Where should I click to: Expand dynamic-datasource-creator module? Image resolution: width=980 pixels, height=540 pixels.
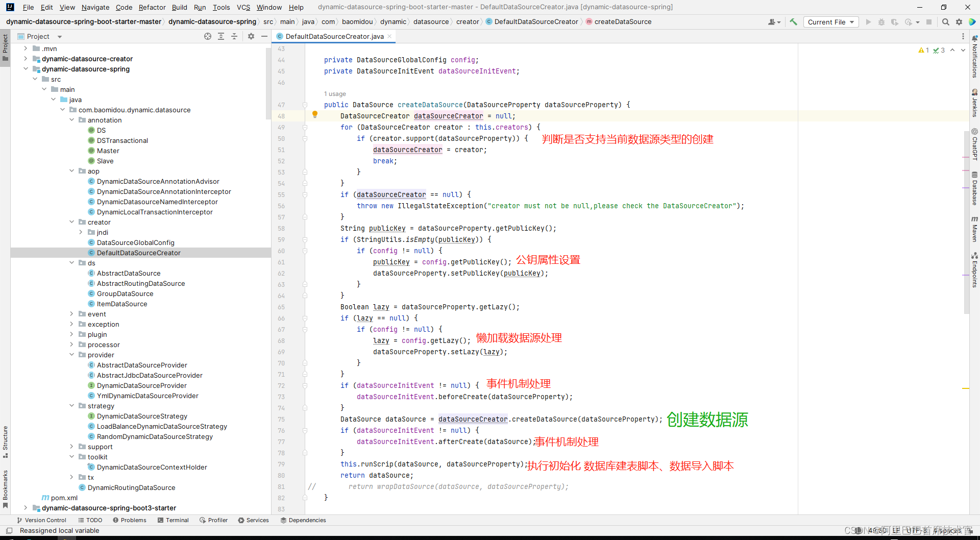(26, 59)
